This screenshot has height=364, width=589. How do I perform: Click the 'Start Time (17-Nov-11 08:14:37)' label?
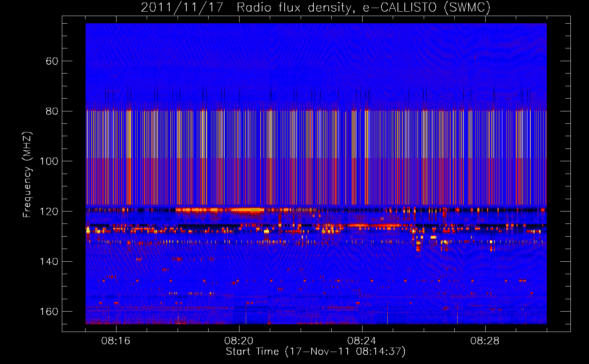click(x=316, y=352)
